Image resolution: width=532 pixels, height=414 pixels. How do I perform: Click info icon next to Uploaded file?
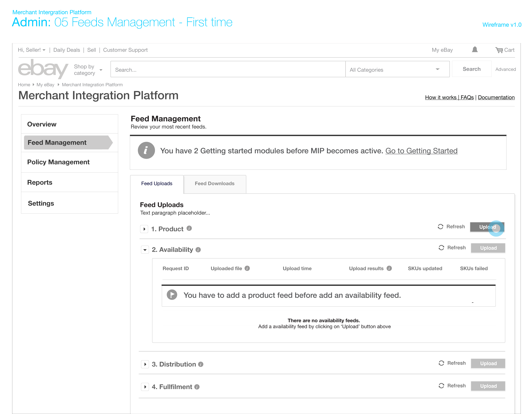(x=247, y=268)
